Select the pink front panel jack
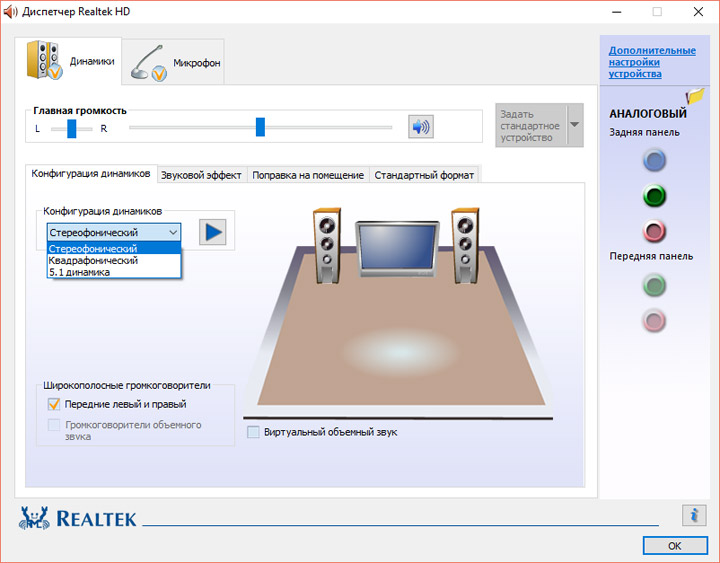The image size is (720, 563). 654,320
